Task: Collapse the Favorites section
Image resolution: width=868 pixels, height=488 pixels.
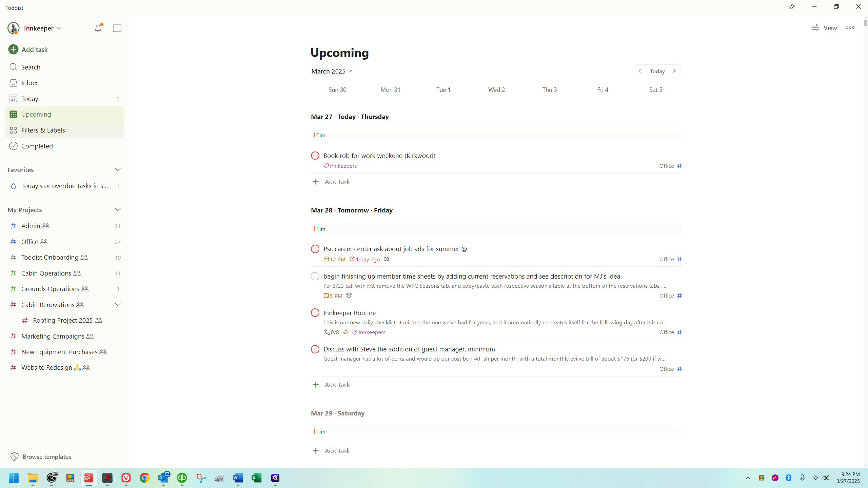Action: point(118,170)
